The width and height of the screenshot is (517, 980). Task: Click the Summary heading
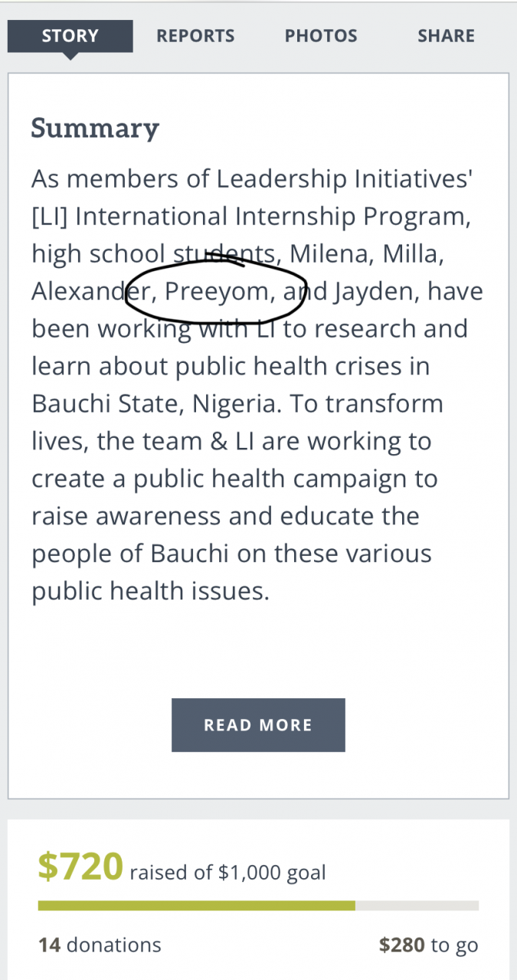click(x=95, y=128)
